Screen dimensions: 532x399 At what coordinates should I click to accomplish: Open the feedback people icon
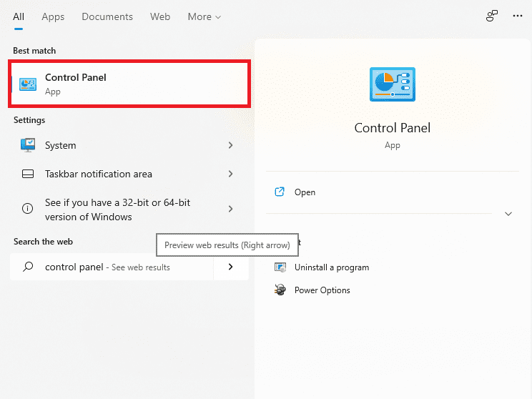(492, 16)
